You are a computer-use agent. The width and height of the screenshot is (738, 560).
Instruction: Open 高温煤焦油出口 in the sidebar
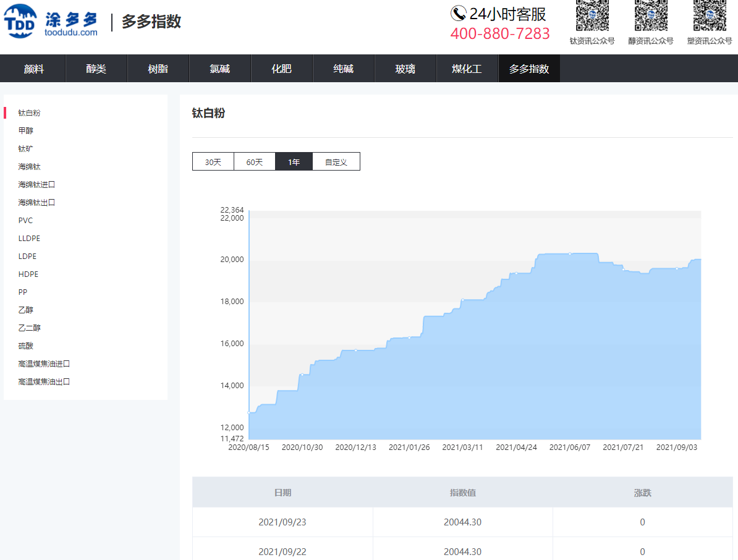(44, 382)
